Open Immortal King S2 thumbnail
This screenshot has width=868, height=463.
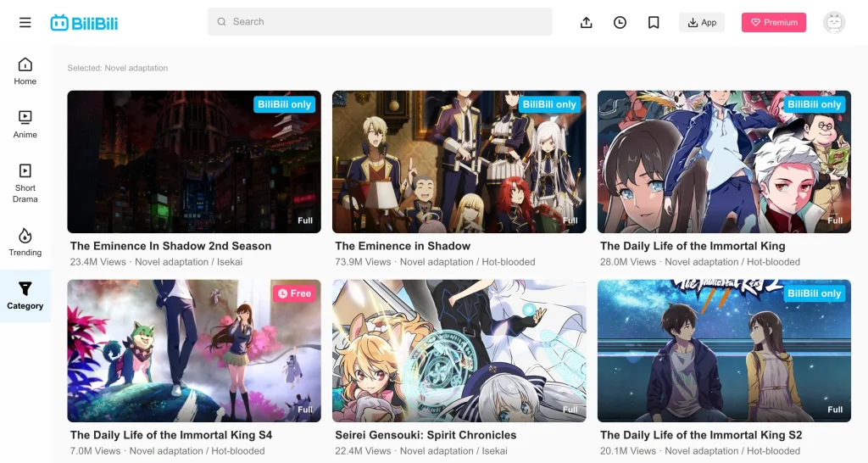tap(724, 350)
